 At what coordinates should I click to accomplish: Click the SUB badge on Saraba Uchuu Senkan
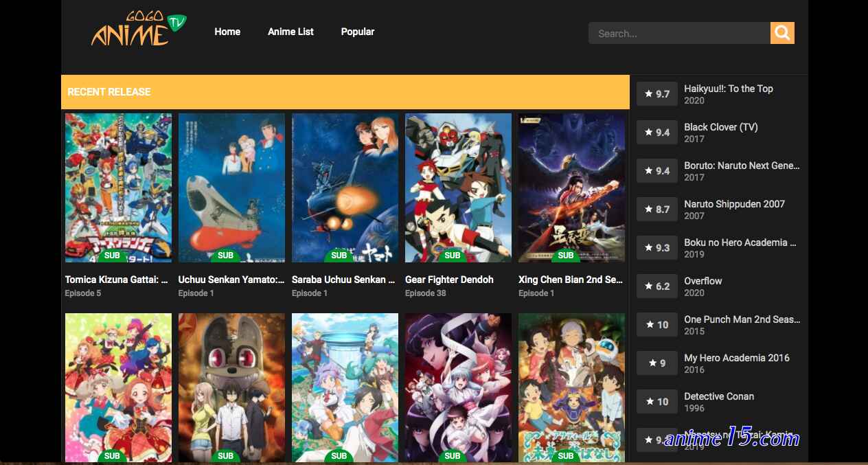click(x=339, y=256)
